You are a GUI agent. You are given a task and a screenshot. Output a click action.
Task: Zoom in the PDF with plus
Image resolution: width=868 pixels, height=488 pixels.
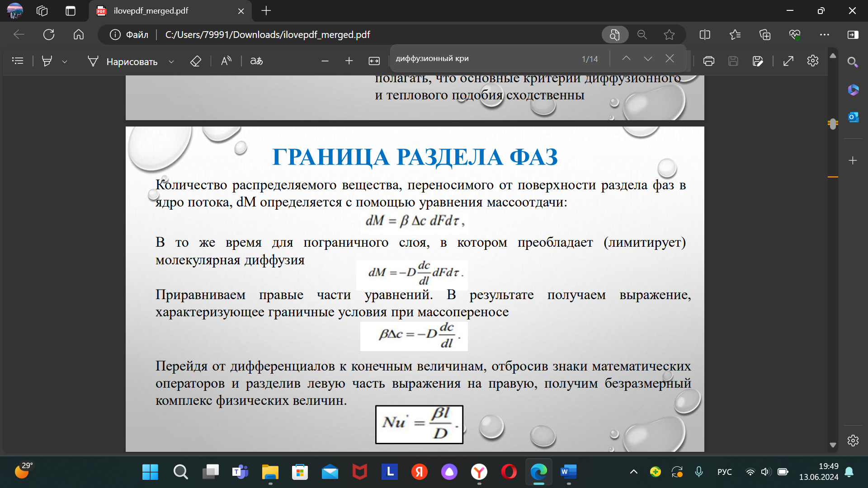pyautogui.click(x=349, y=61)
